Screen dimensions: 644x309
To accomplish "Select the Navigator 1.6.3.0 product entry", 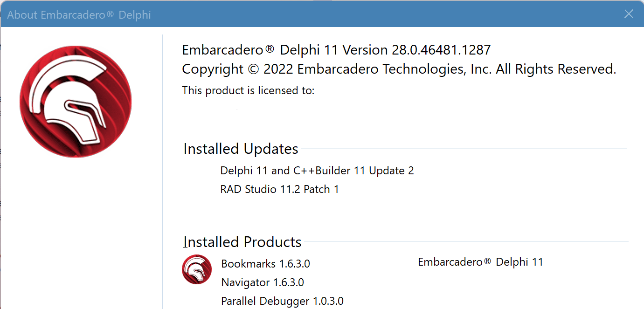I will pyautogui.click(x=263, y=282).
